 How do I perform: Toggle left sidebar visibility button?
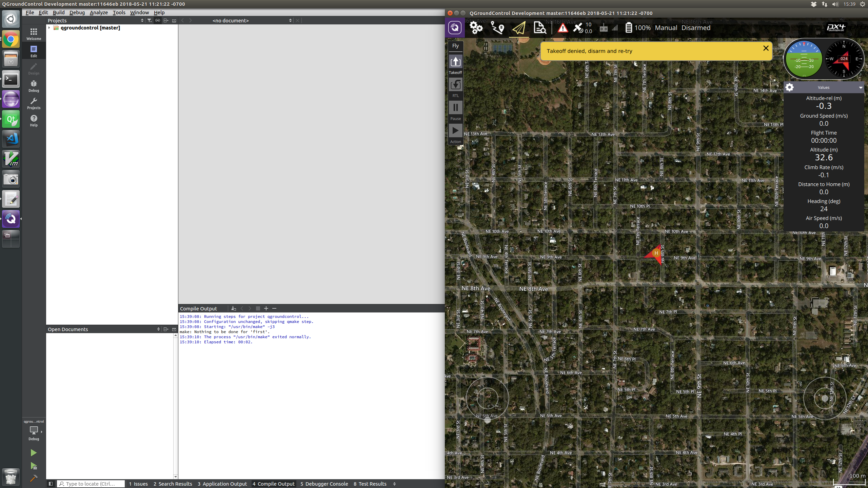click(51, 484)
